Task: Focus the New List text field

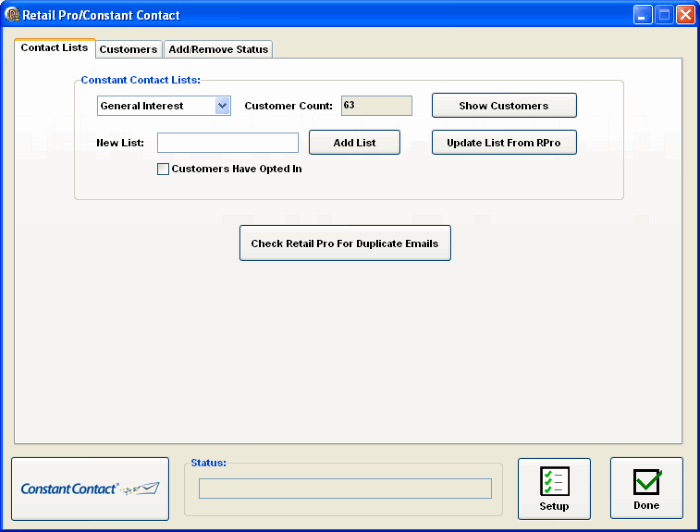Action: pyautogui.click(x=228, y=143)
